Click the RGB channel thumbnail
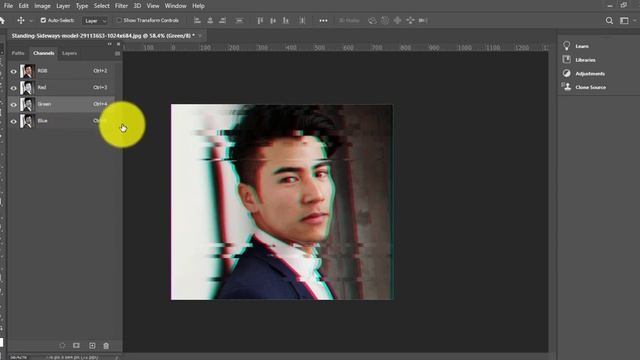This screenshot has width=640, height=360. [x=27, y=71]
